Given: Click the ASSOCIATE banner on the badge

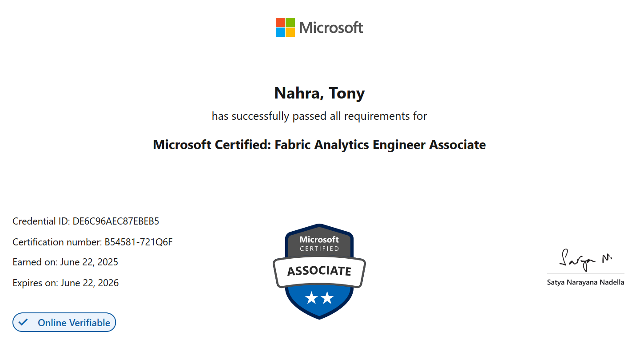Looking at the screenshot, I should pyautogui.click(x=319, y=271).
